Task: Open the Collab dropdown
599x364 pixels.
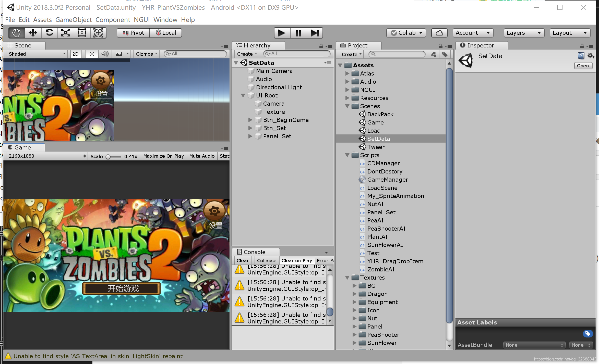Action: 406,33
